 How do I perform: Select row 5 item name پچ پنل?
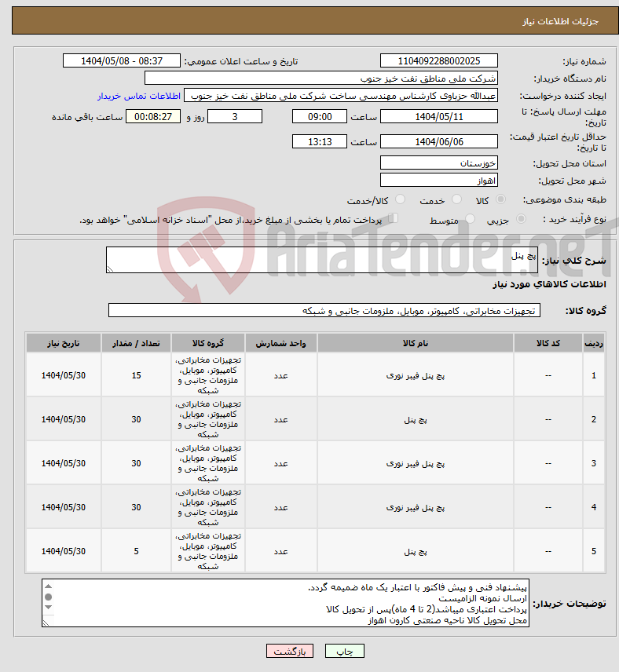tap(416, 552)
